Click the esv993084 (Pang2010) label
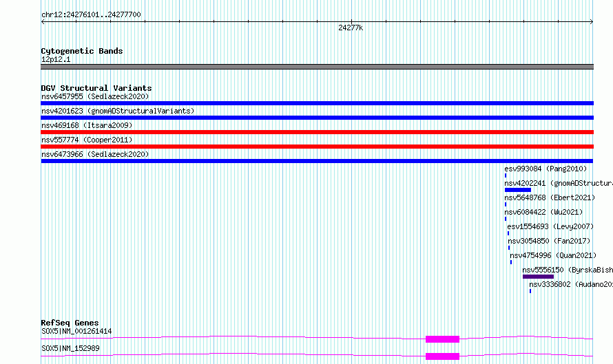The width and height of the screenshot is (613, 364). click(546, 169)
